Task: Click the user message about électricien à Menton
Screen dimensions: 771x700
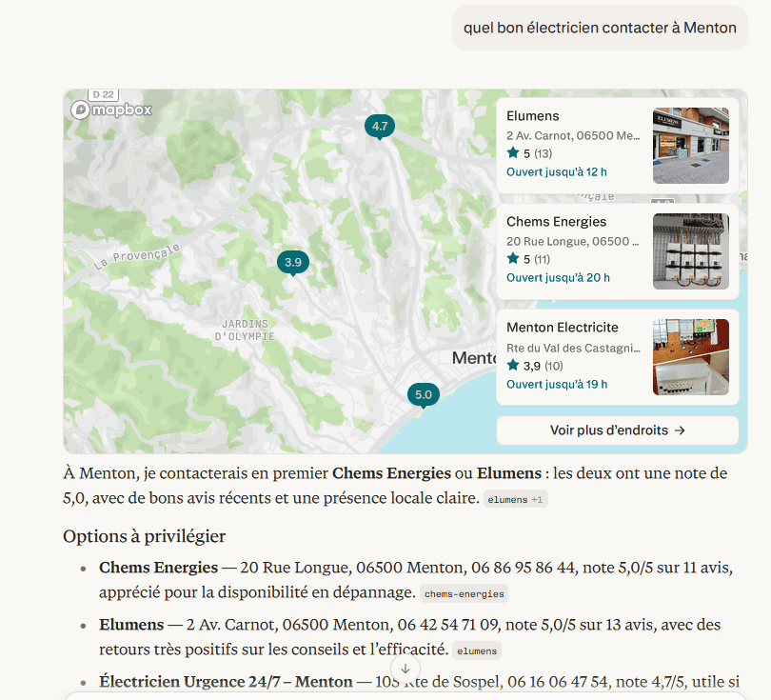Action: pos(600,28)
